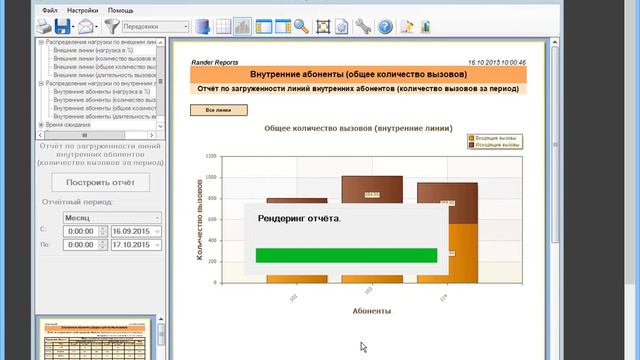Collapse the internal subscribers load distribution node
This screenshot has width=640, height=360.
(x=41, y=83)
